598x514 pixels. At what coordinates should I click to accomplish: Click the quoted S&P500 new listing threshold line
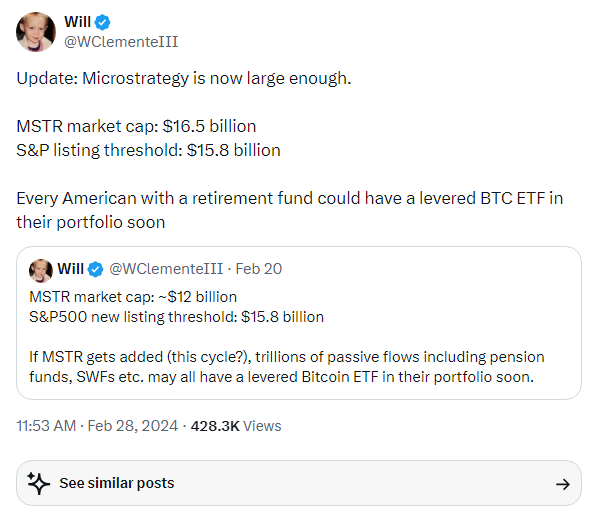(177, 317)
